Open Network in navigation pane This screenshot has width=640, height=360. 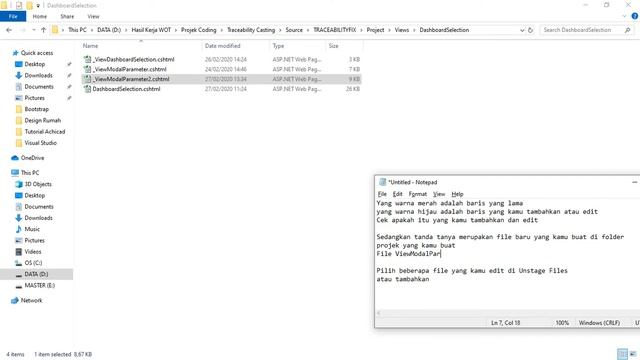(x=31, y=300)
